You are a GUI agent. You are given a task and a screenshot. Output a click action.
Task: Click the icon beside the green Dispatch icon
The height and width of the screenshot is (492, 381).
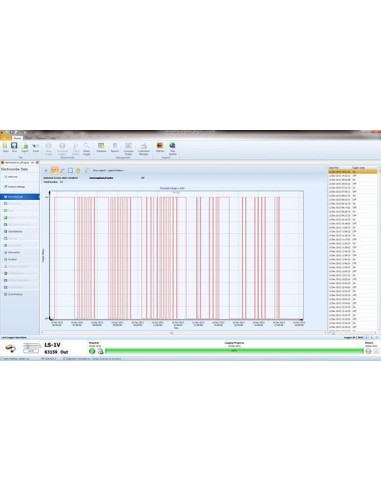[100, 351]
